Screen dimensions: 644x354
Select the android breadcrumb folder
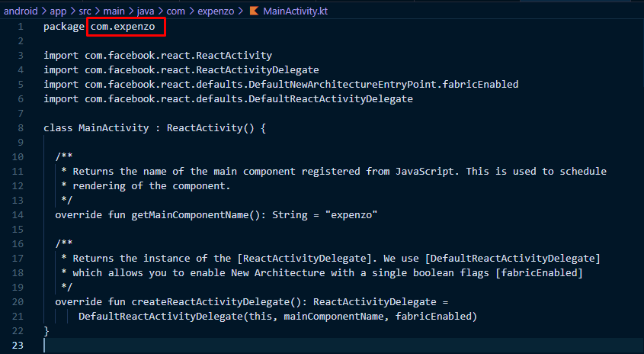21,11
